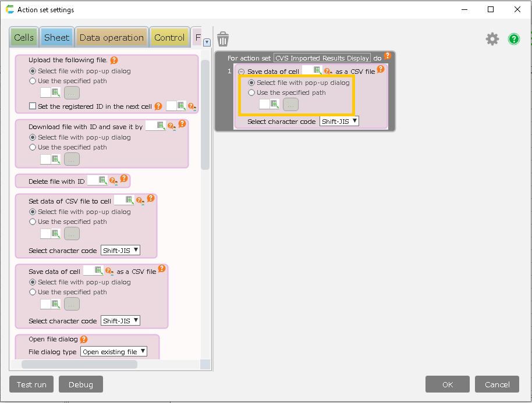The image size is (532, 403).
Task: Open the gear settings icon
Action: (x=492, y=39)
